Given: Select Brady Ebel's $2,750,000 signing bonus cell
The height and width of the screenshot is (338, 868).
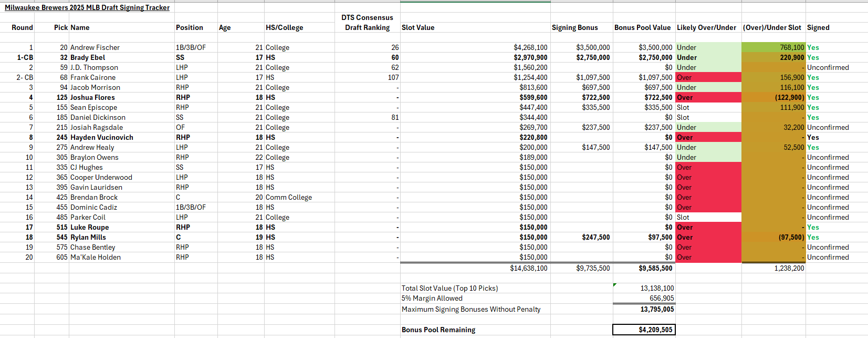Looking at the screenshot, I should (x=593, y=58).
